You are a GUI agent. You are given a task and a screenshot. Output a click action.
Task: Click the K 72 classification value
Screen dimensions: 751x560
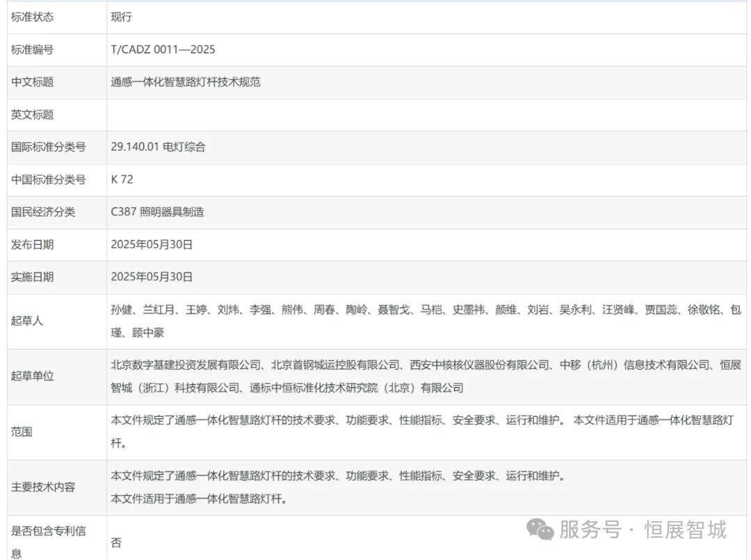122,179
